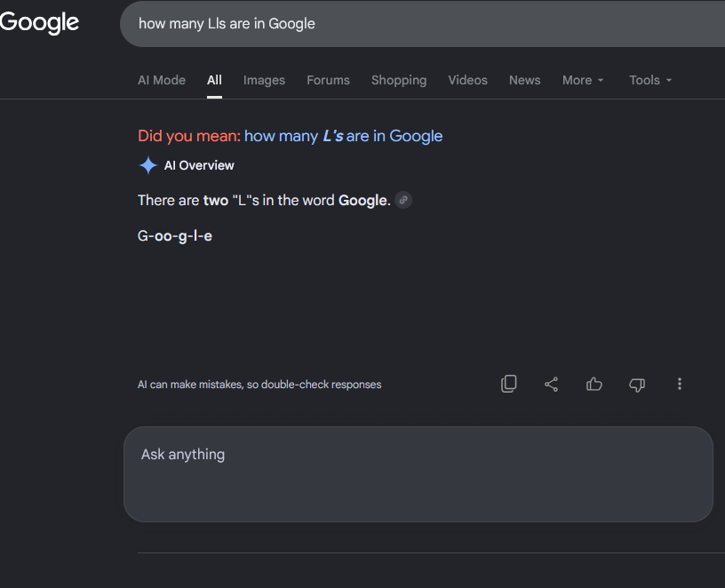Click the search query box
This screenshot has height=588, width=725.
pyautogui.click(x=422, y=24)
